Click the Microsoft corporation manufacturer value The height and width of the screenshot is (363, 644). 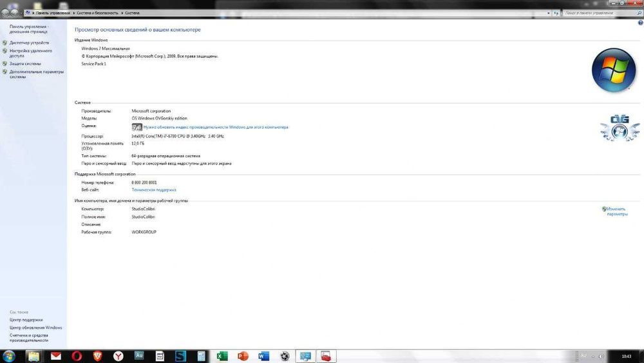click(x=151, y=111)
